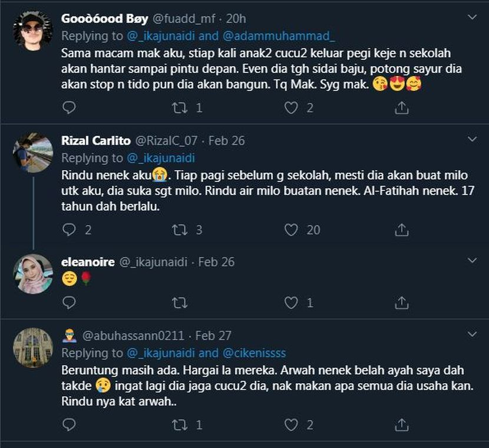Retweet the @fuadd_mf tweet
Screen dimensions: 489x448
[x=179, y=108]
